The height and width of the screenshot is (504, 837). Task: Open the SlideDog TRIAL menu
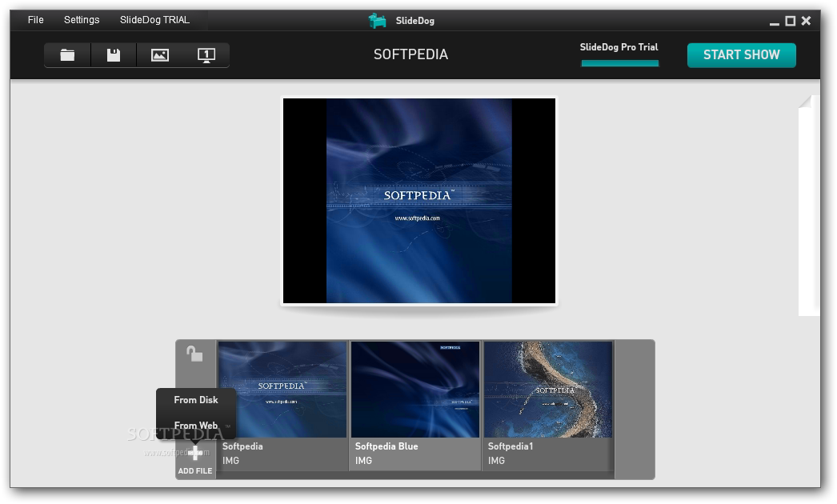[x=154, y=20]
